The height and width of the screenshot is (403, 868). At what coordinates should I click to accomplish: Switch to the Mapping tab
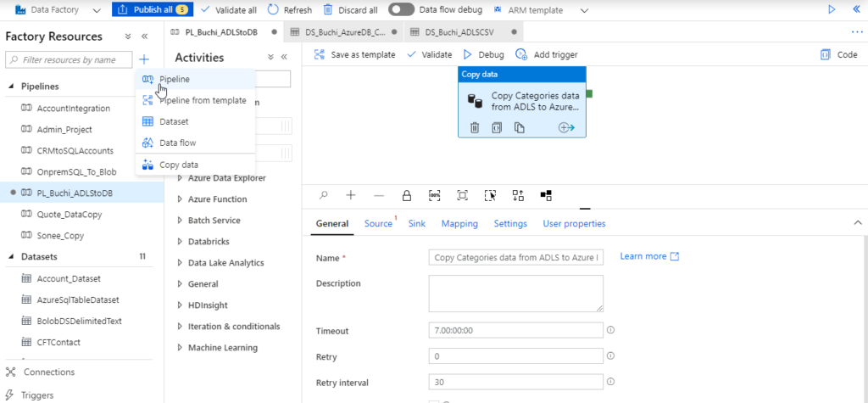click(x=459, y=224)
